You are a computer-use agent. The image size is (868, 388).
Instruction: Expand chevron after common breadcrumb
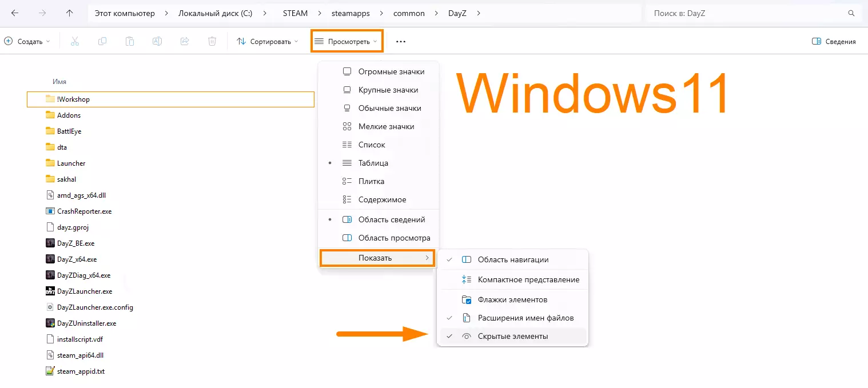(x=437, y=13)
